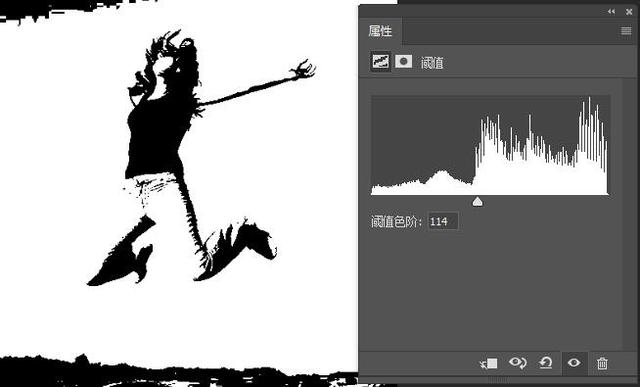The height and width of the screenshot is (387, 640).
Task: Click the threshold slider triangle handle
Action: (477, 201)
